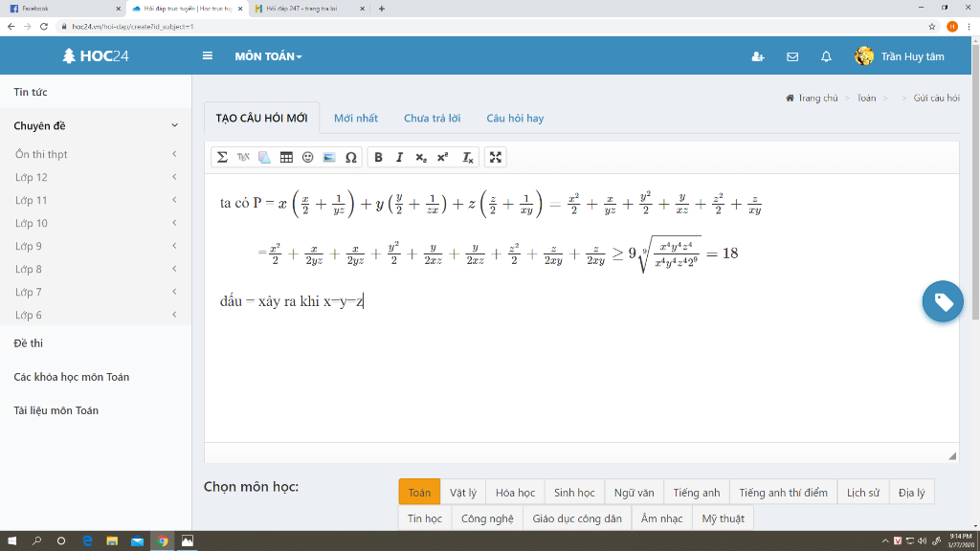The width and height of the screenshot is (980, 551).
Task: Open Tin tức in sidebar
Action: [31, 92]
